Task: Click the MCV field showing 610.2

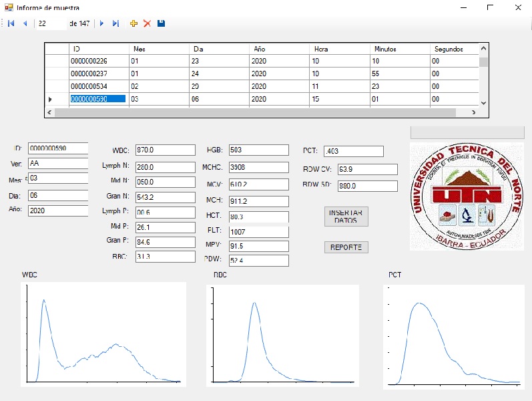Action: coord(259,184)
